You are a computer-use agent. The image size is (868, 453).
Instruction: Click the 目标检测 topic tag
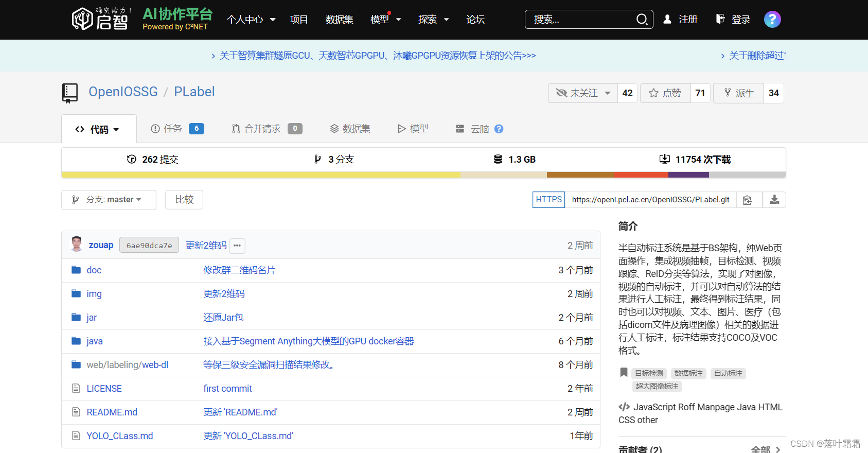tap(649, 373)
